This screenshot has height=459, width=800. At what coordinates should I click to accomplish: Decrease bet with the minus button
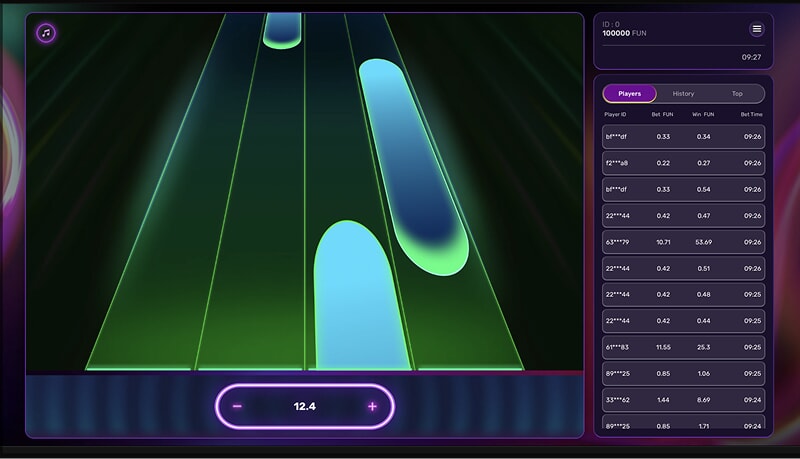coord(237,406)
